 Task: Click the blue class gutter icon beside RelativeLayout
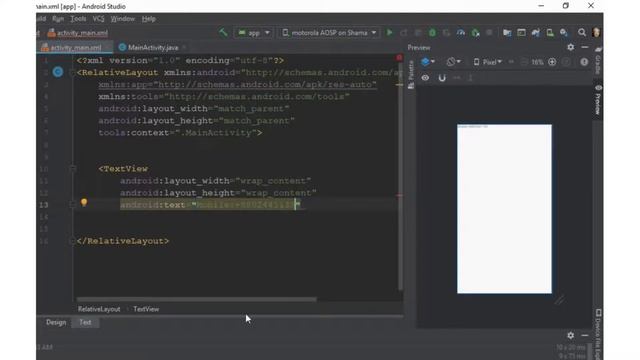58,72
